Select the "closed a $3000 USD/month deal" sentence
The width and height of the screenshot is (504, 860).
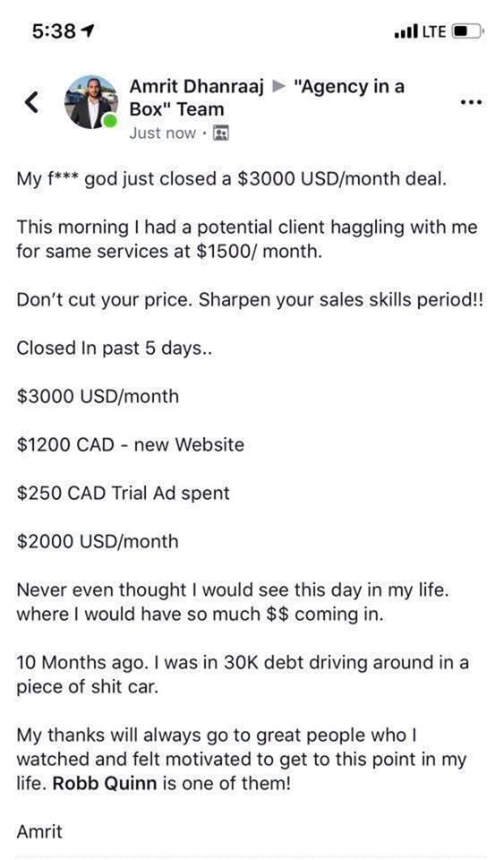point(232,179)
